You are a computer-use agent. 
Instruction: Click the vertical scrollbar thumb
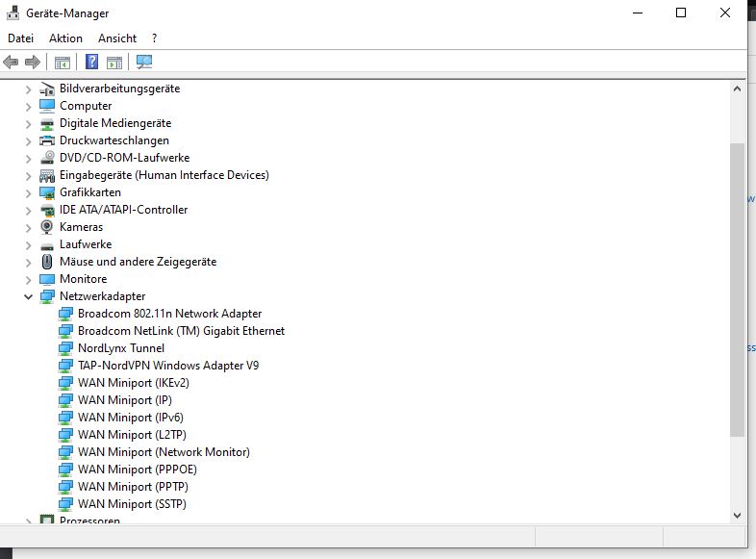click(x=737, y=290)
